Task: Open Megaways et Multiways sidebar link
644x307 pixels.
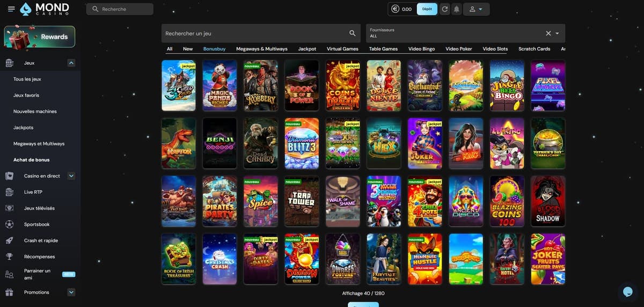Action: 39,144
